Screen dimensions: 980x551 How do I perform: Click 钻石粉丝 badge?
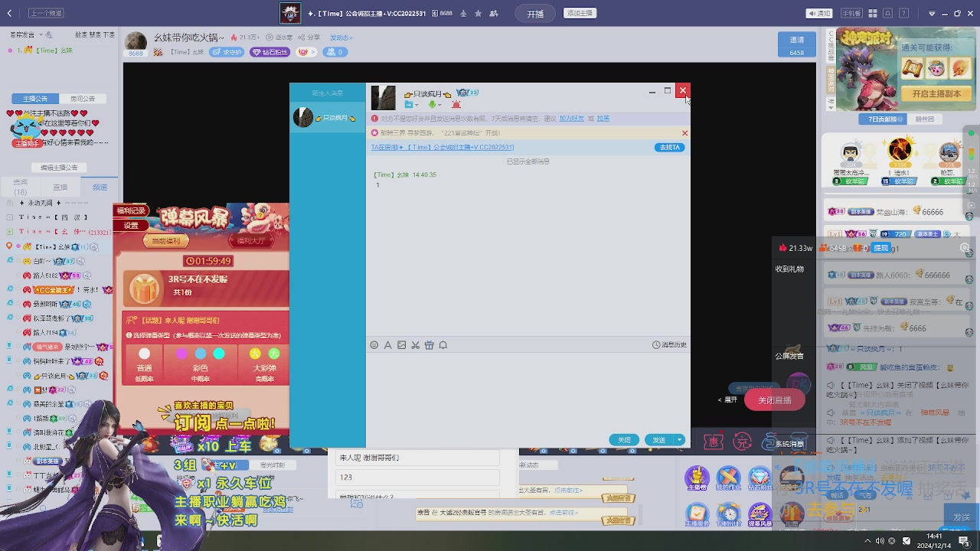click(270, 52)
